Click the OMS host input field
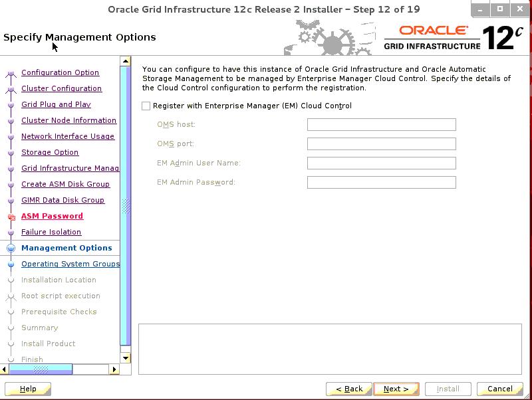Image resolution: width=532 pixels, height=400 pixels. [381, 124]
